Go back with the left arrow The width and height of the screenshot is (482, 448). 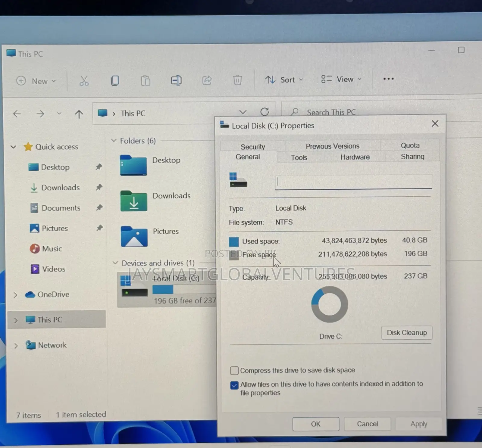[17, 114]
